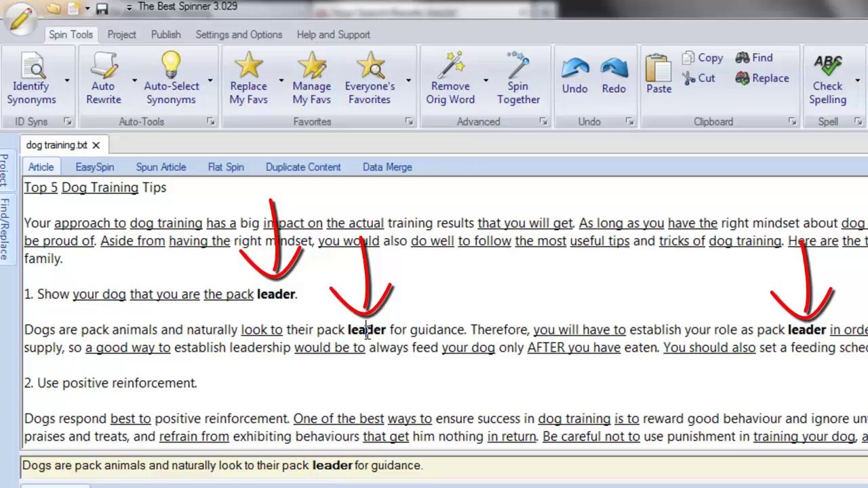Switch to the Spun Article tab
The height and width of the screenshot is (488, 868).
coord(161,167)
